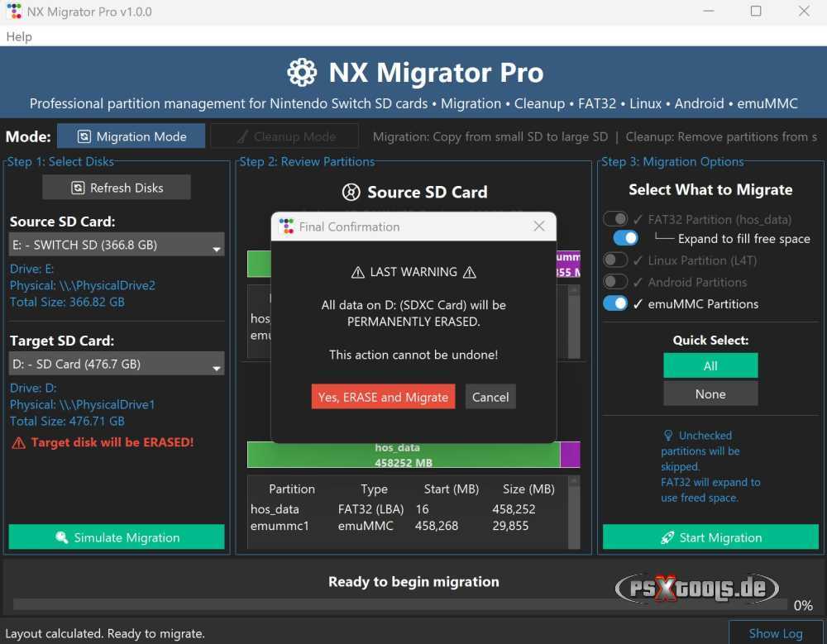
Task: Disable the Expand to fill free space toggle
Action: point(625,237)
